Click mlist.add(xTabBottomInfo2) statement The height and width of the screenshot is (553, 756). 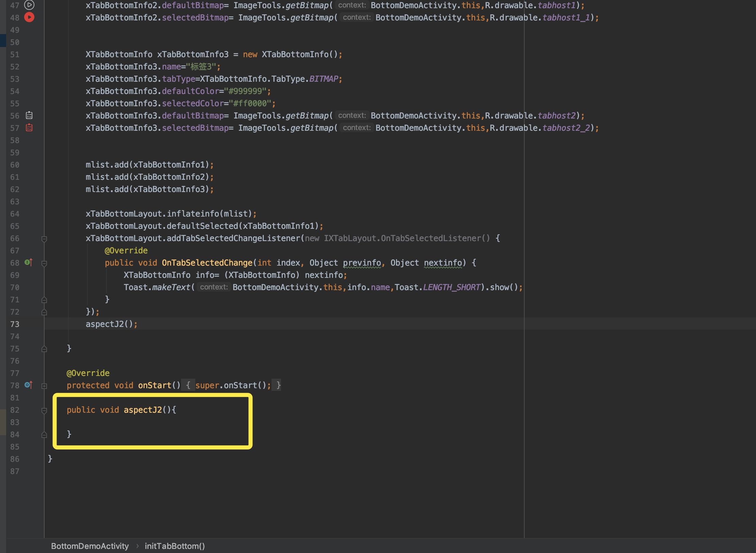[149, 177]
